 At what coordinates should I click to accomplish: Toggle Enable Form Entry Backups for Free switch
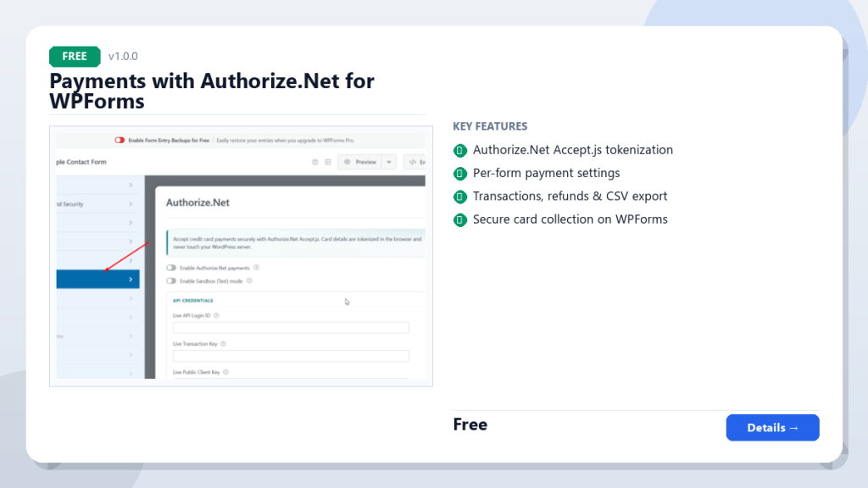pyautogui.click(x=120, y=141)
